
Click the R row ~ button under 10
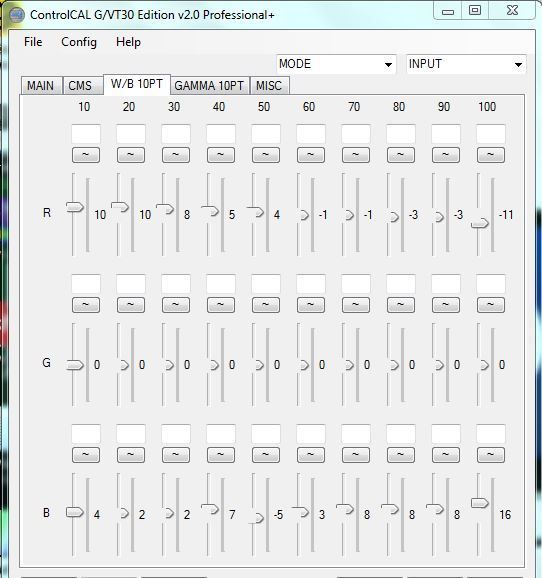click(x=86, y=155)
